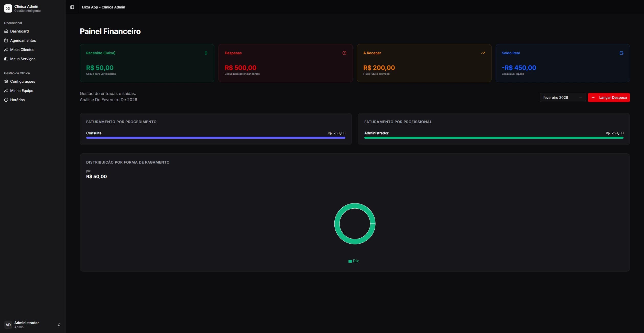
Task: Click the Horários clock icon
Action: point(6,100)
